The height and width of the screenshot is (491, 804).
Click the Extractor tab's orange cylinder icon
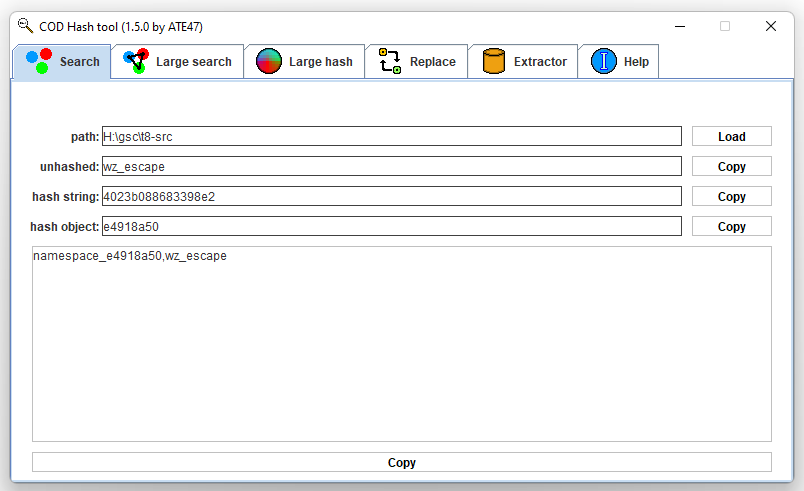click(x=494, y=61)
